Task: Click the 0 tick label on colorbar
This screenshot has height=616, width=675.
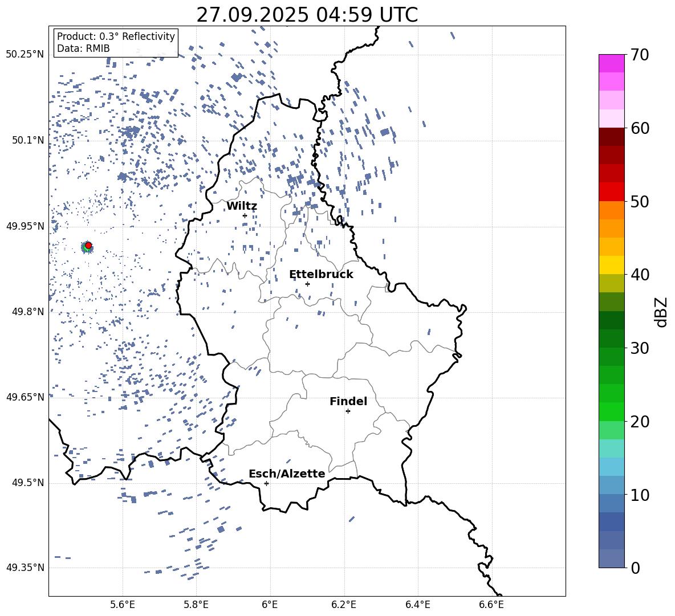Action: [635, 568]
